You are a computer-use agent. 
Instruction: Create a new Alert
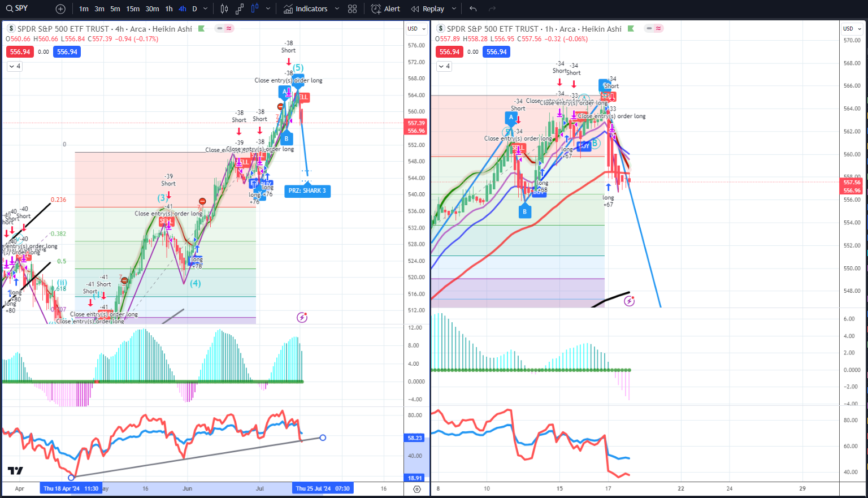click(x=385, y=9)
